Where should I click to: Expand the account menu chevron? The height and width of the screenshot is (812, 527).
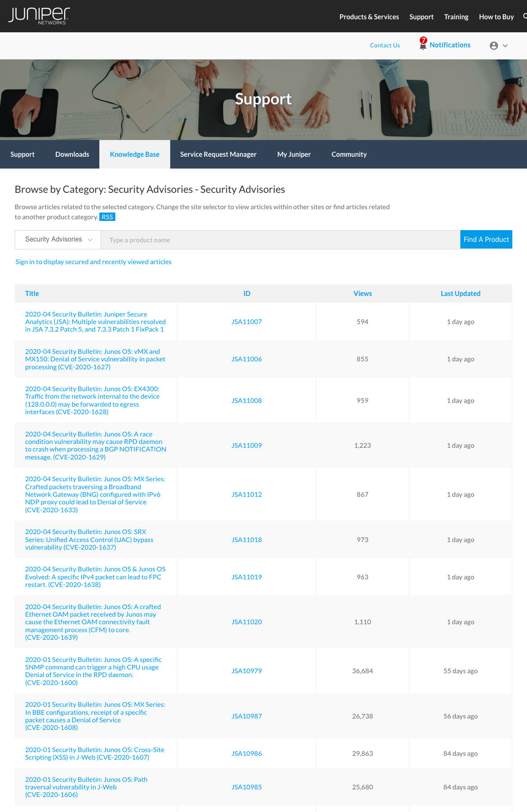505,46
